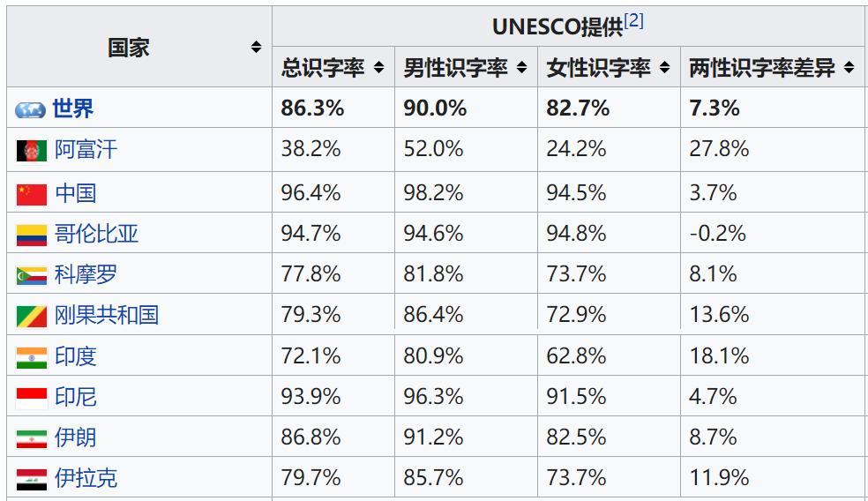The image size is (868, 501).
Task: Click the Iraq flag icon
Action: [x=32, y=480]
